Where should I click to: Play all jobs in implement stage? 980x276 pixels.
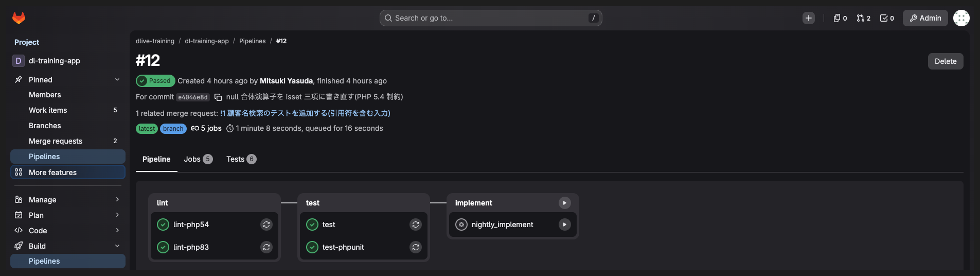[x=565, y=203]
